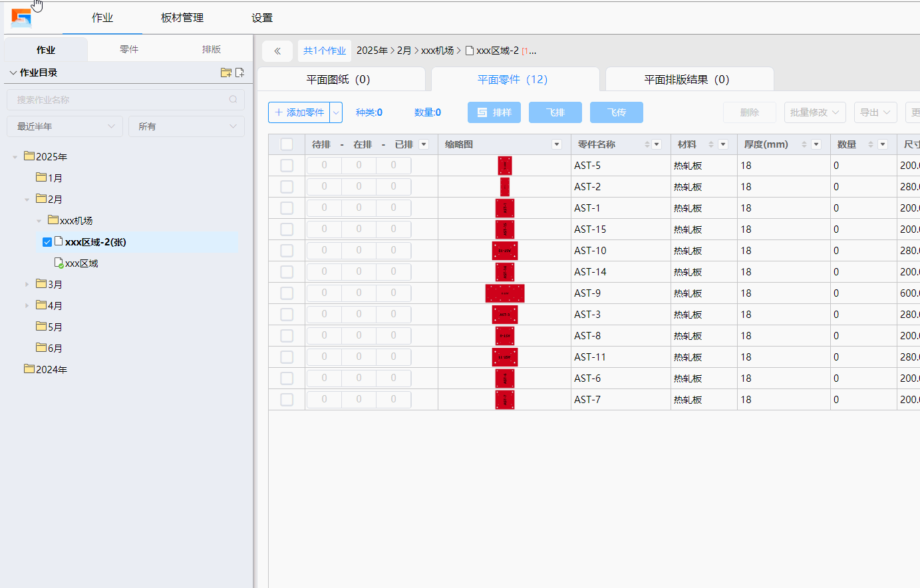Click the 搜索作业名称 search field
Image resolution: width=920 pixels, height=588 pixels.
[120, 100]
